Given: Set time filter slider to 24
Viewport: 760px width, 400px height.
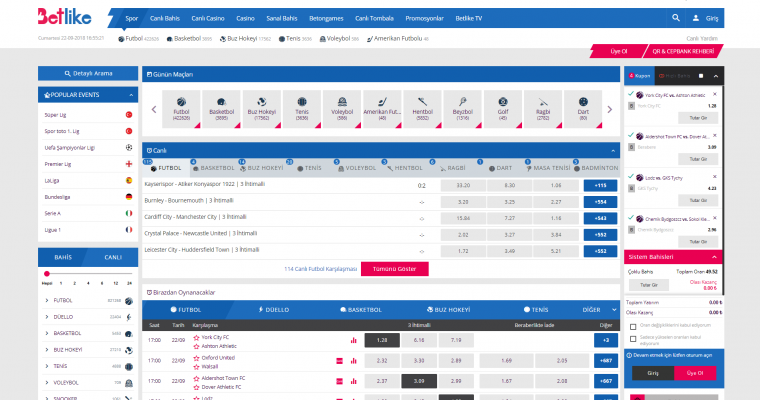Looking at the screenshot, I should pyautogui.click(x=129, y=283).
